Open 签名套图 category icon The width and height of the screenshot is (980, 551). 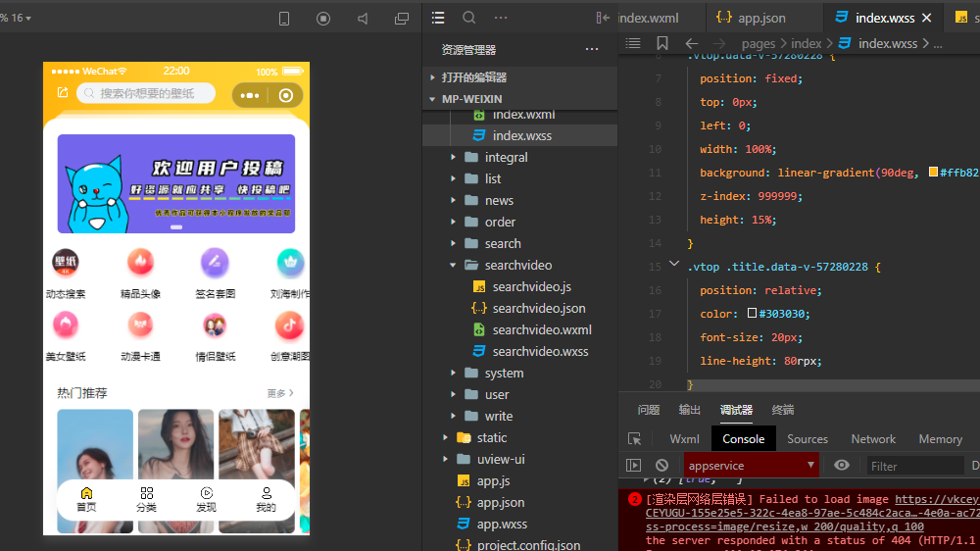tap(215, 262)
